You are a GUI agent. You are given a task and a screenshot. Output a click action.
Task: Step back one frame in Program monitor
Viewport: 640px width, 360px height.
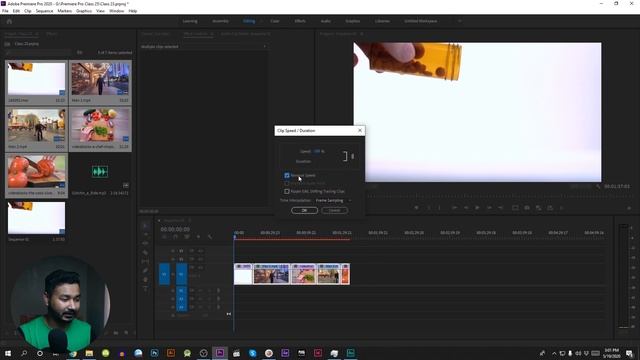point(466,208)
